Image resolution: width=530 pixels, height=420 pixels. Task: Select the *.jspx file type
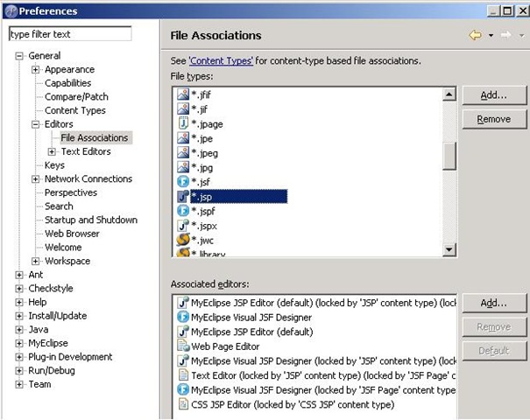point(204,226)
